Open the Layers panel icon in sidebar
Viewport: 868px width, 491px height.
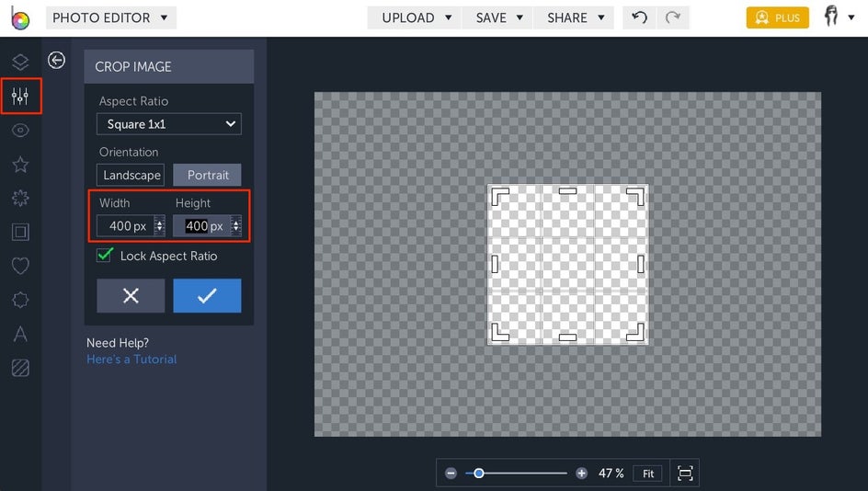(x=20, y=62)
